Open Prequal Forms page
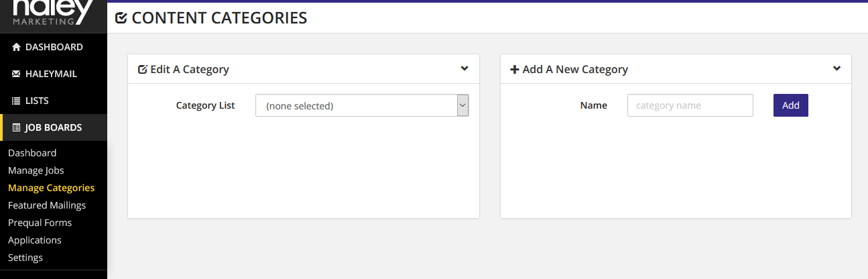This screenshot has height=279, width=868. (40, 223)
